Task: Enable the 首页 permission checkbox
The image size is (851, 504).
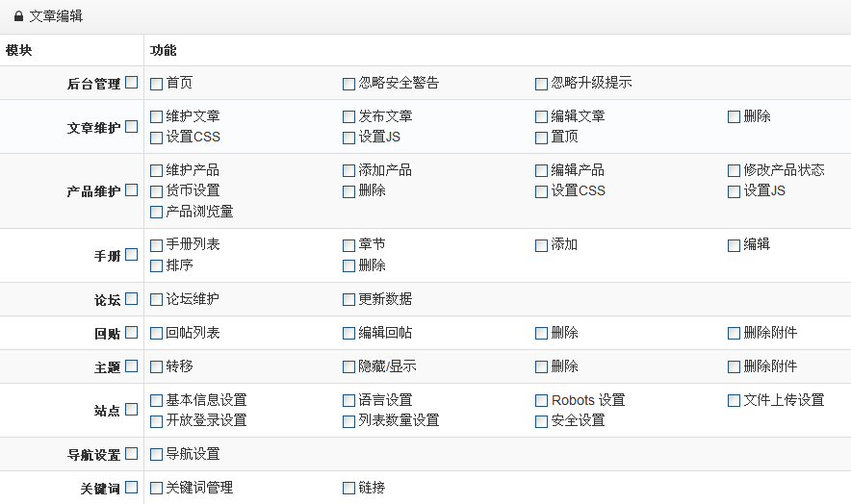Action: pyautogui.click(x=157, y=84)
